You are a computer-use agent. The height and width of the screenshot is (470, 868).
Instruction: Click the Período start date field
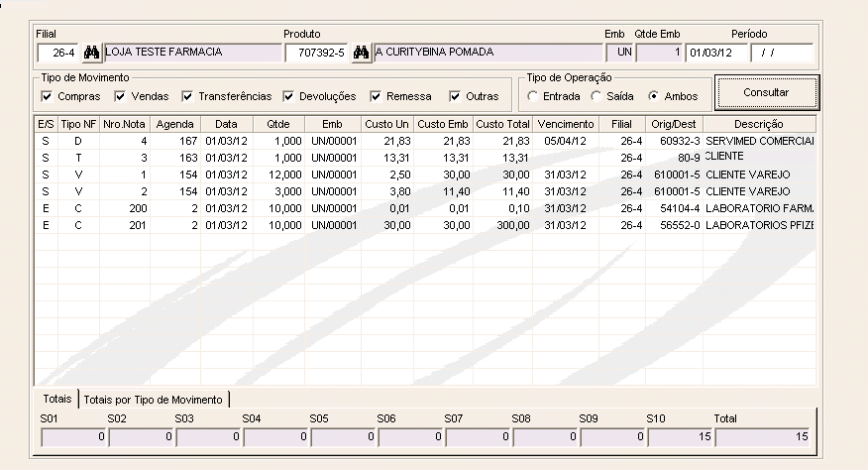pyautogui.click(x=715, y=53)
